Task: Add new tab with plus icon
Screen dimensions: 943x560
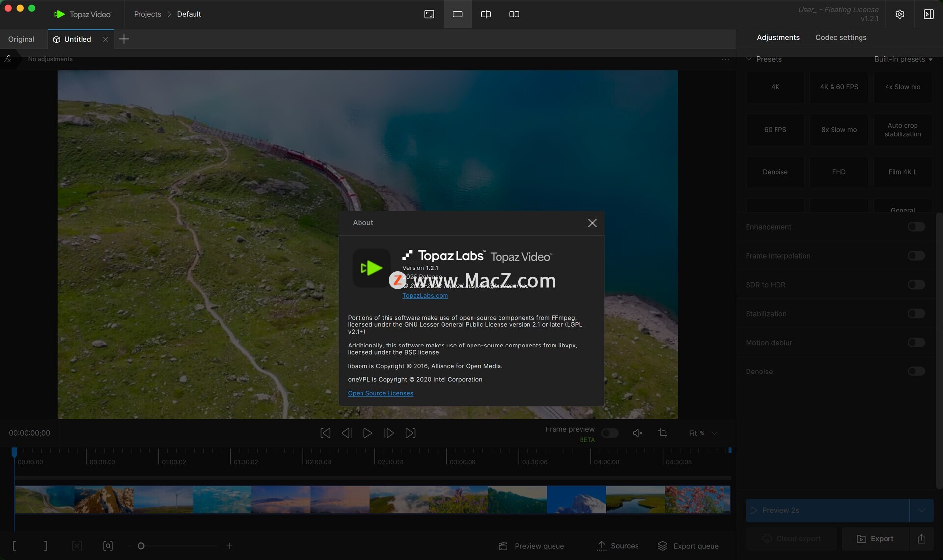Action: point(124,39)
